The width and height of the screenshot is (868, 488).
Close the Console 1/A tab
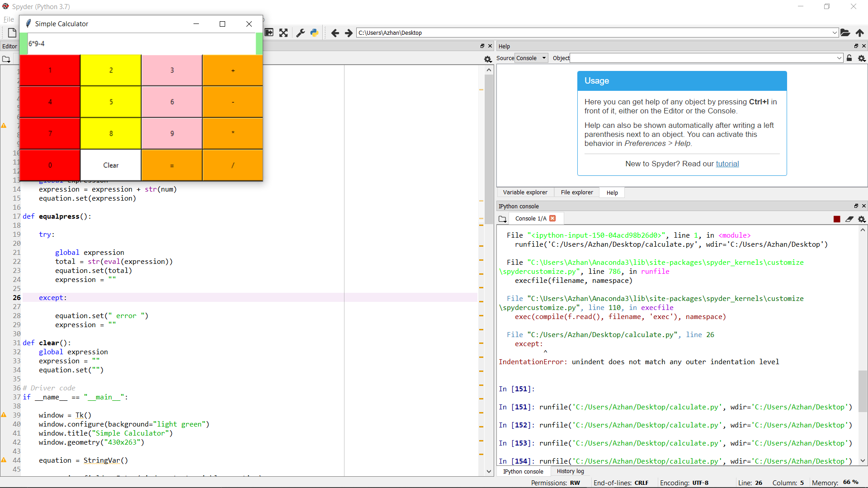click(552, 219)
